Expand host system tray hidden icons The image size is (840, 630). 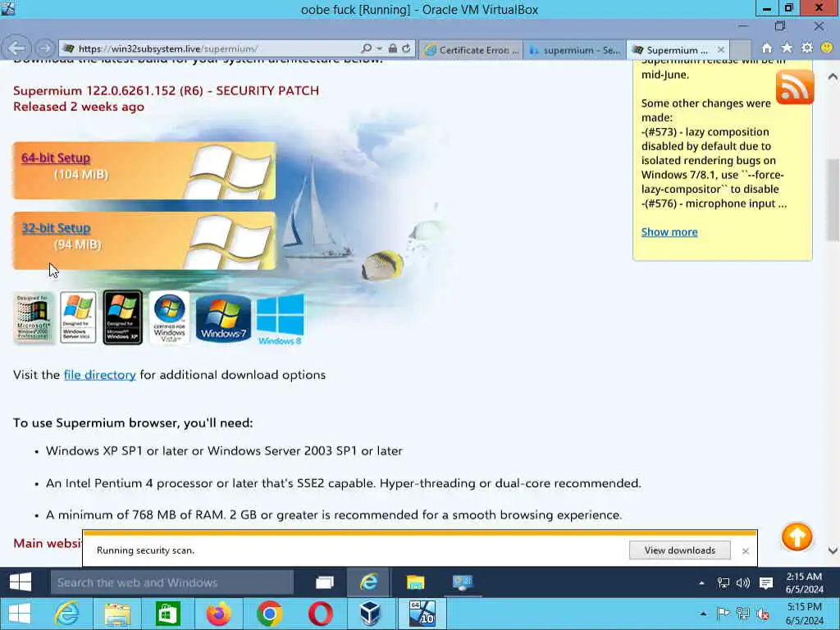click(703, 614)
